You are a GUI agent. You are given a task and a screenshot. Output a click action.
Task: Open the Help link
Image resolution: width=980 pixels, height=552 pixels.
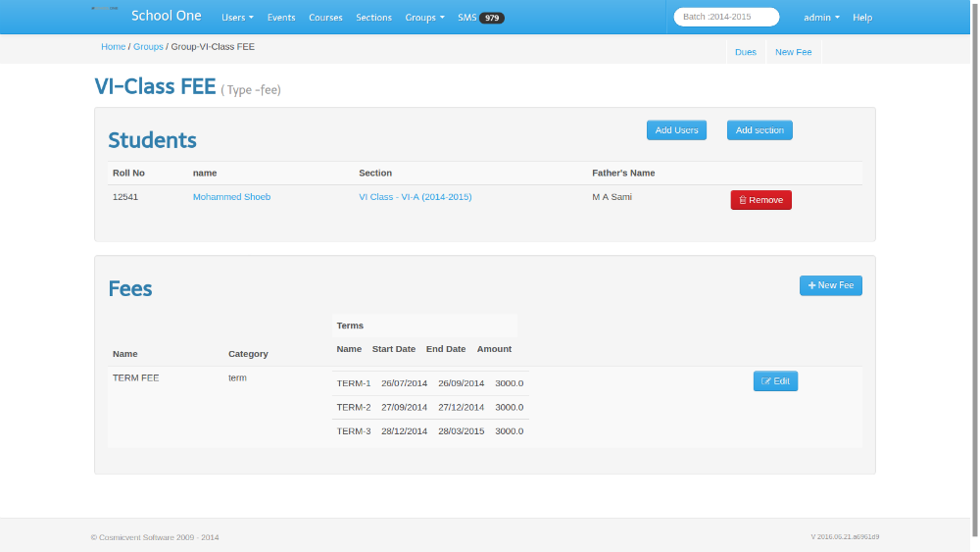[861, 18]
